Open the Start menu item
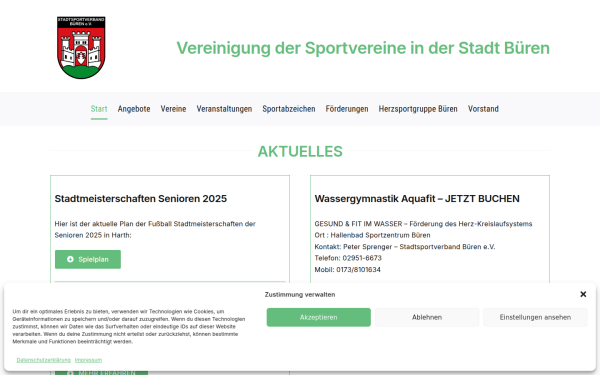The image size is (600, 375). pyautogui.click(x=99, y=109)
